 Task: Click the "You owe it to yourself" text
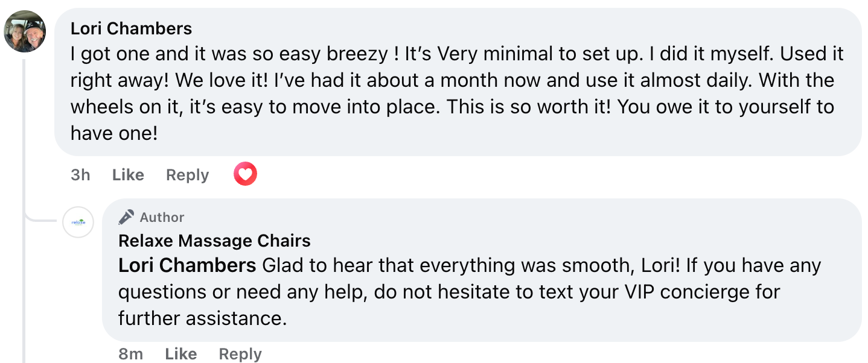[683, 107]
